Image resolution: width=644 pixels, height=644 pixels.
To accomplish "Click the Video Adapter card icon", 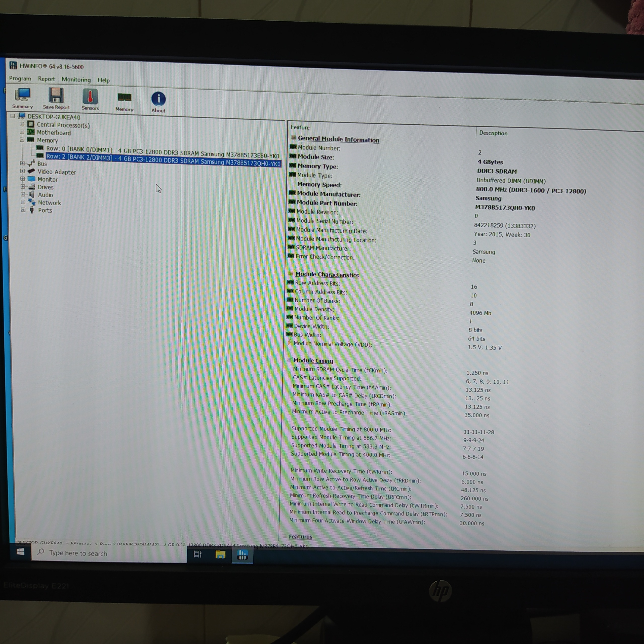I will [x=31, y=171].
